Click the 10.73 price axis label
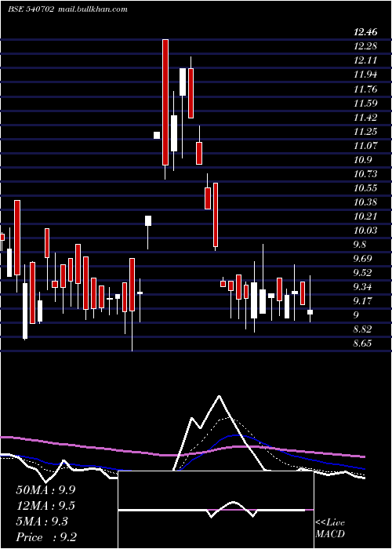Image resolution: width=392 pixels, height=549 pixels. click(x=365, y=173)
